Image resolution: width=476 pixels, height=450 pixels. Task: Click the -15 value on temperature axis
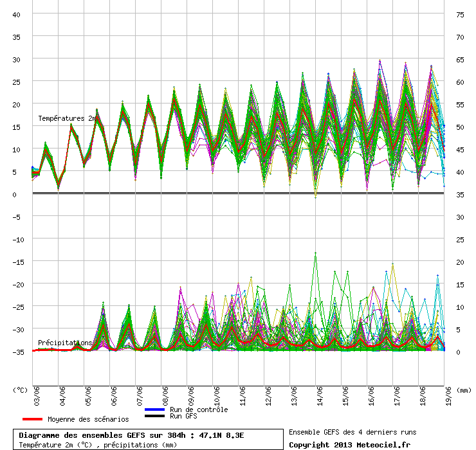(x=18, y=262)
